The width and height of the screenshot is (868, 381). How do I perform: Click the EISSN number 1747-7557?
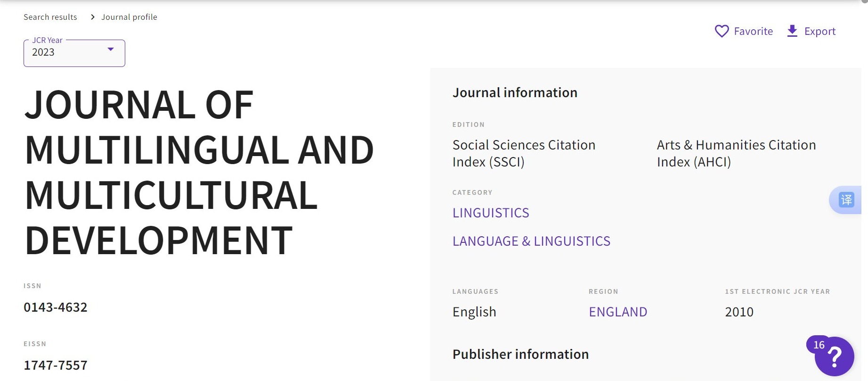point(56,365)
